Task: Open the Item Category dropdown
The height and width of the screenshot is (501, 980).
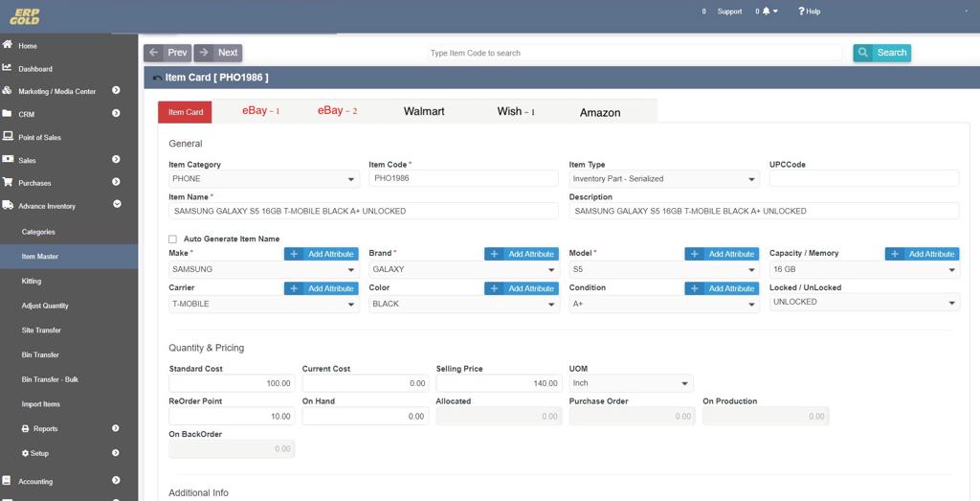Action: tap(264, 179)
